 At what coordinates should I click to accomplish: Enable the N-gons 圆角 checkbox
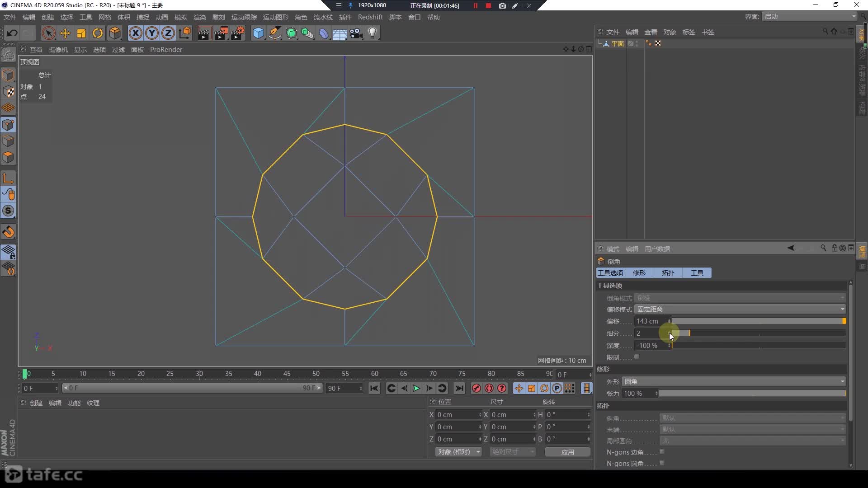tap(662, 463)
